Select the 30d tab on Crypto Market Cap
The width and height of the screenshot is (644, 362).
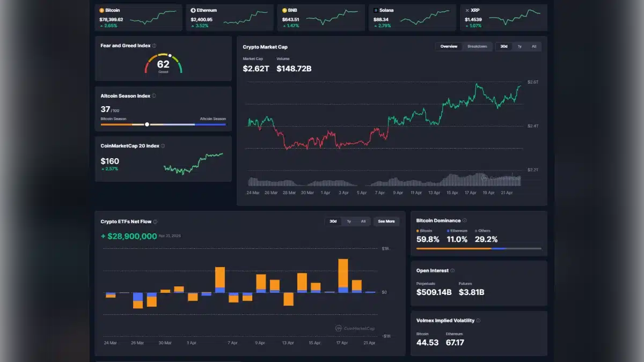[x=503, y=47]
